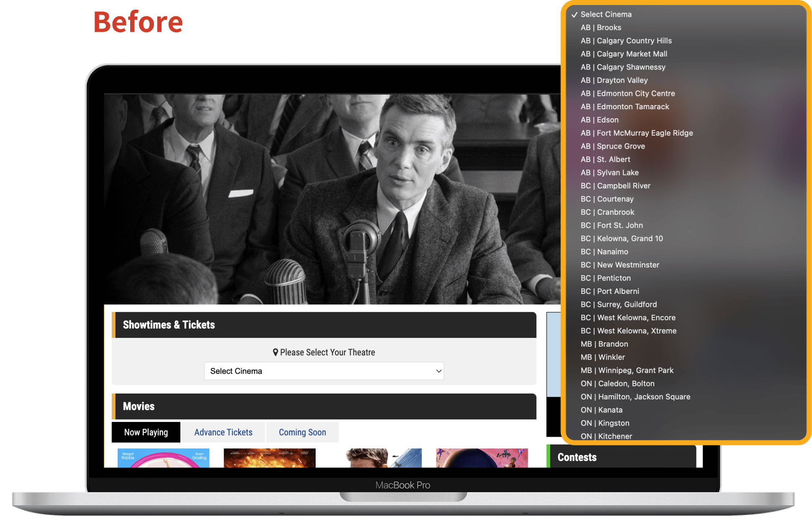Click the Showtimes & Tickets header
Image resolution: width=812 pixels, height=530 pixels.
pyautogui.click(x=324, y=325)
